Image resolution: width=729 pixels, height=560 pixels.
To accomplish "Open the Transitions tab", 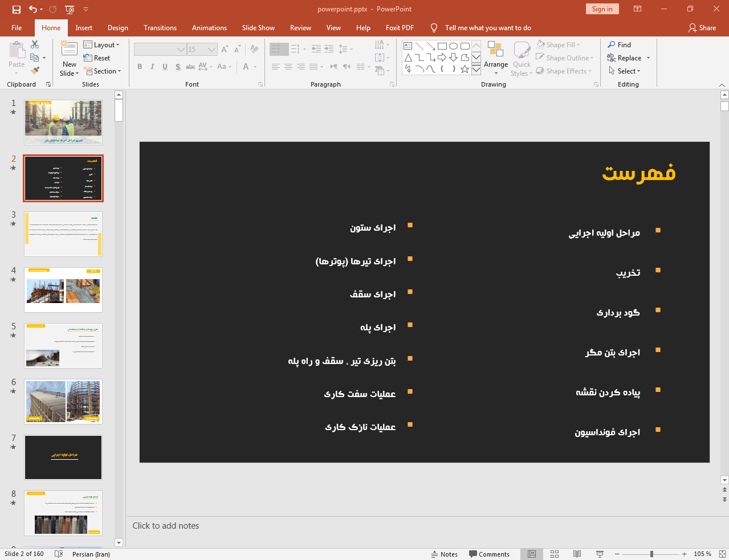I will click(160, 27).
